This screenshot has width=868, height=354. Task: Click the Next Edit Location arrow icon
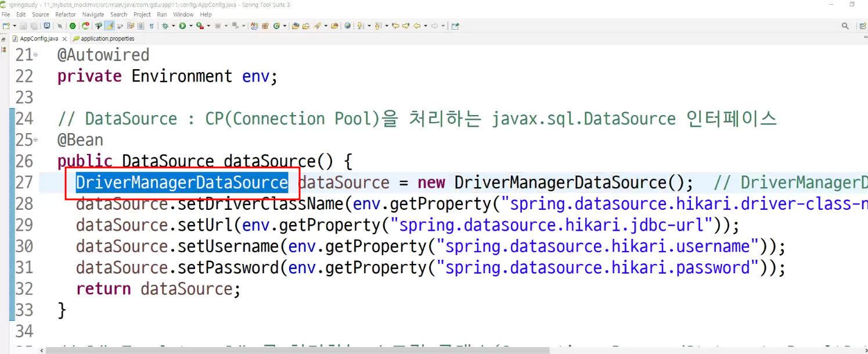pyautogui.click(x=406, y=26)
